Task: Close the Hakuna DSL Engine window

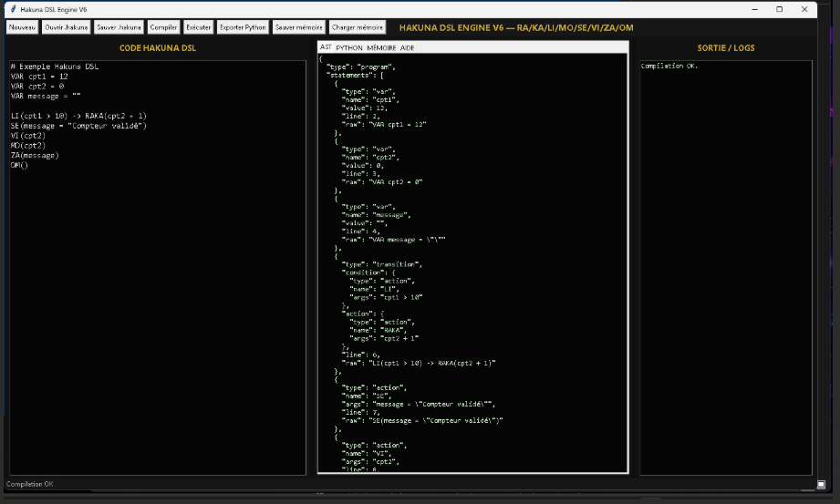Action: 804,9
